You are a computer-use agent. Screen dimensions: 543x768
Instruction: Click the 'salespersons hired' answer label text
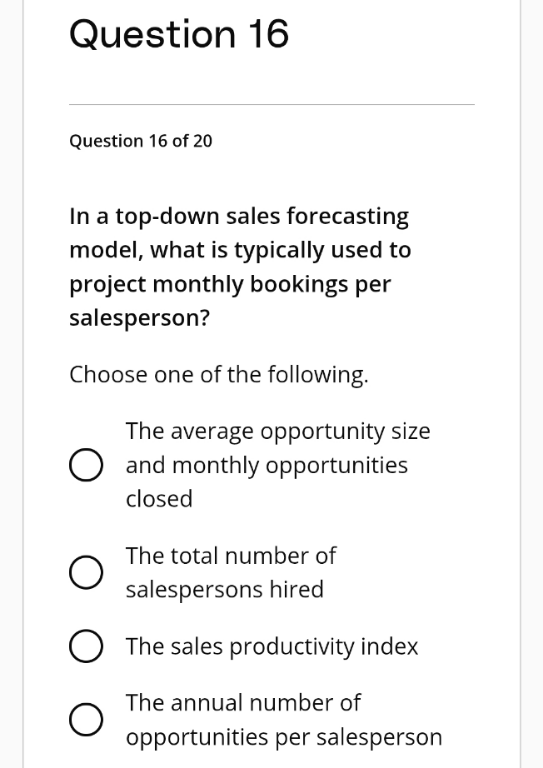tap(225, 589)
